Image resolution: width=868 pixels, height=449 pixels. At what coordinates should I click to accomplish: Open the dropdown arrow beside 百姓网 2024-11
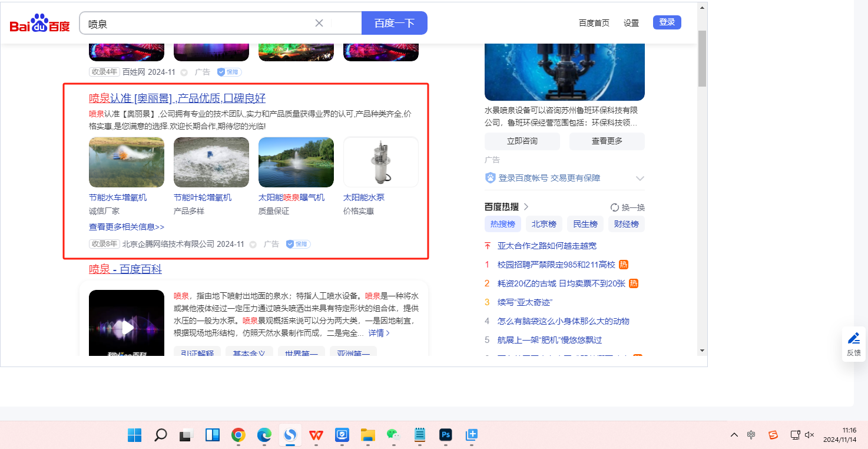coord(184,72)
